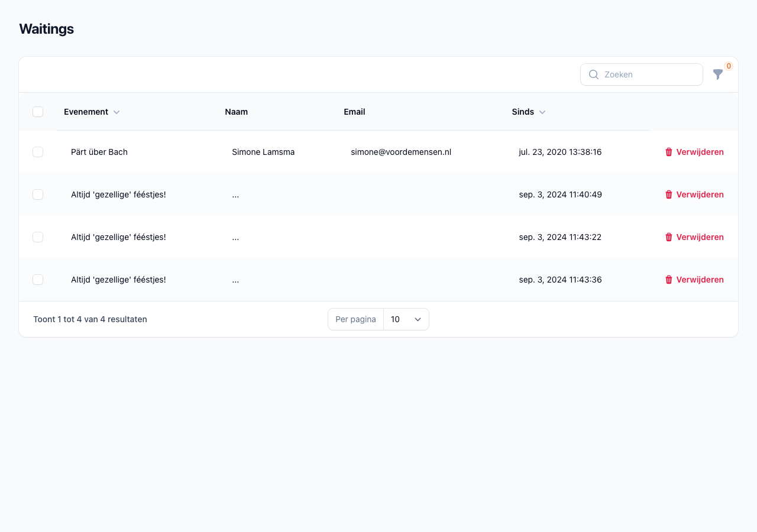Image resolution: width=757 pixels, height=532 pixels.
Task: Open the simone@voordemensen.nl email cell
Action: point(401,152)
